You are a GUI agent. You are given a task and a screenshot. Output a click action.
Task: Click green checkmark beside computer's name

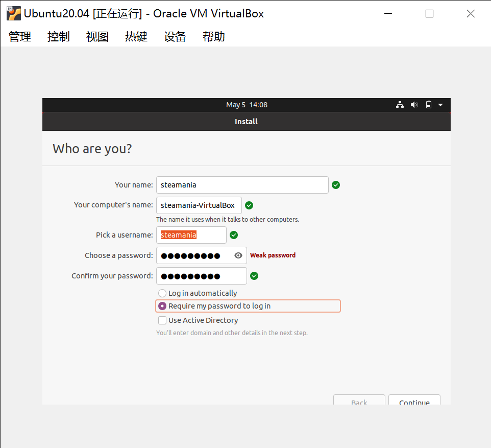tap(249, 205)
